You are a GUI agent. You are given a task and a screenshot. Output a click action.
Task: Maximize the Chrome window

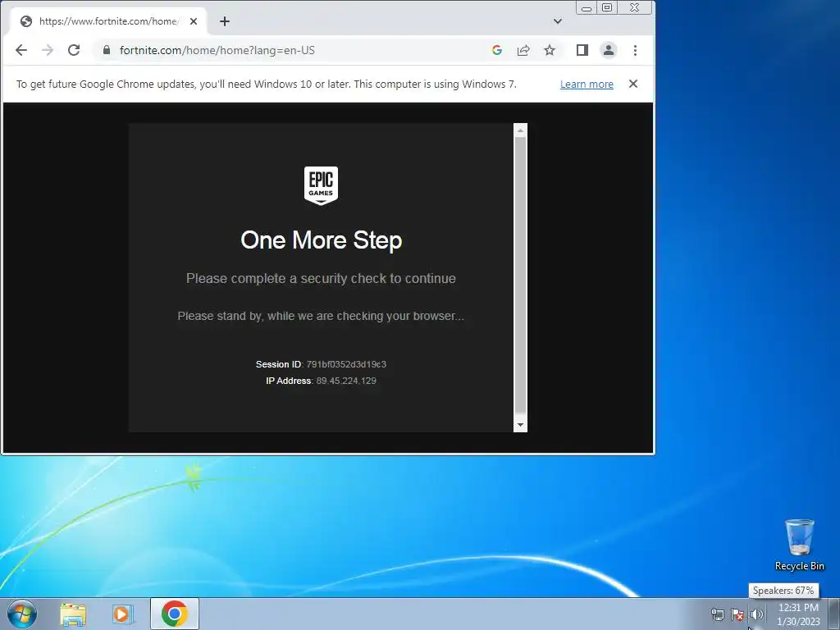[x=607, y=7]
